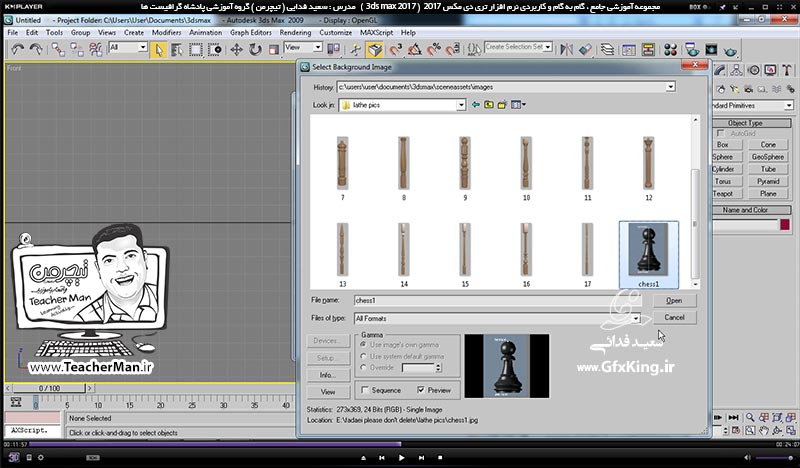This screenshot has width=800, height=468.
Task: Activate the Select and Move tool
Action: pos(236,50)
